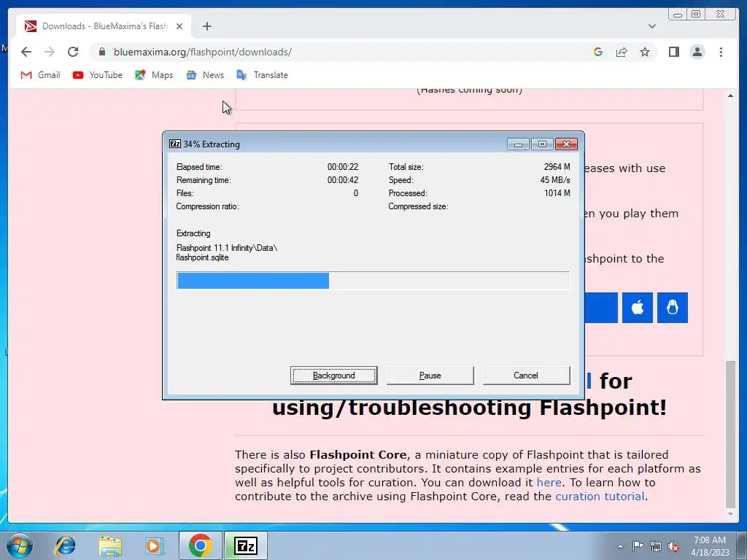The width and height of the screenshot is (747, 560).
Task: Maximize the 7-Zip extracting dialog
Action: click(542, 144)
